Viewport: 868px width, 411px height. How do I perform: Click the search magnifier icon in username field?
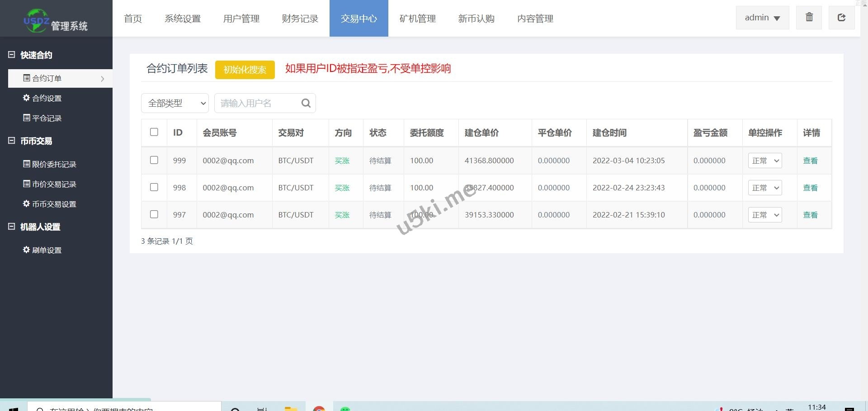(306, 103)
